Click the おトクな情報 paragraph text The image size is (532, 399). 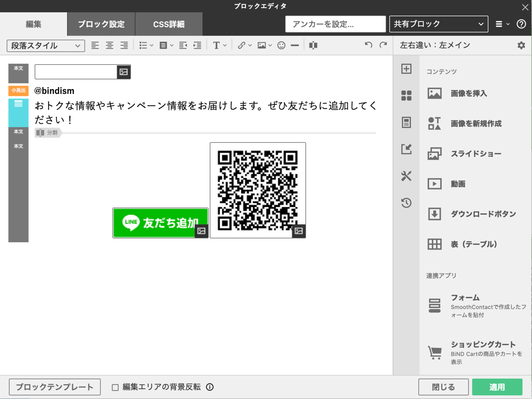click(x=205, y=113)
